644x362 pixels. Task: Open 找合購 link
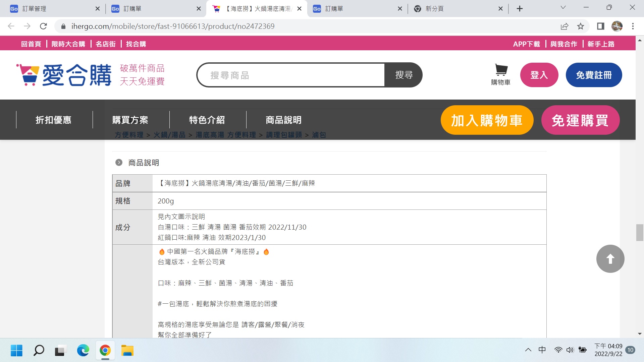136,44
